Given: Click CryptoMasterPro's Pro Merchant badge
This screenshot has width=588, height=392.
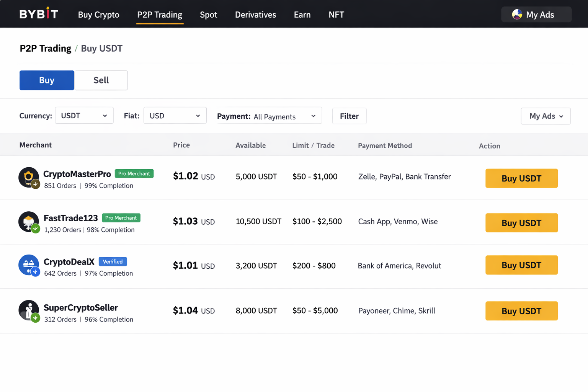Looking at the screenshot, I should (x=134, y=174).
